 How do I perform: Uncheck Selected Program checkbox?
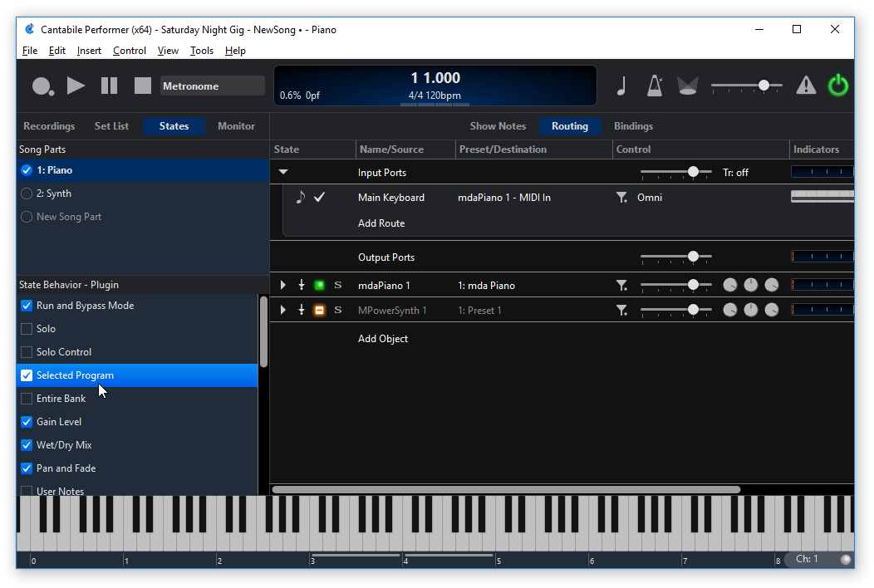click(27, 375)
